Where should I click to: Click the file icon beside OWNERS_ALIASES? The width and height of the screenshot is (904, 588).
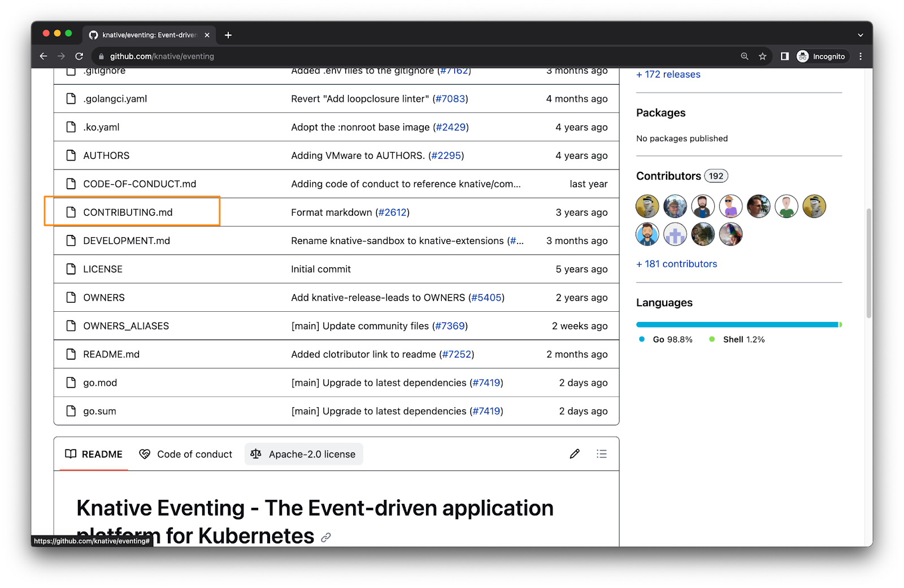coord(71,326)
